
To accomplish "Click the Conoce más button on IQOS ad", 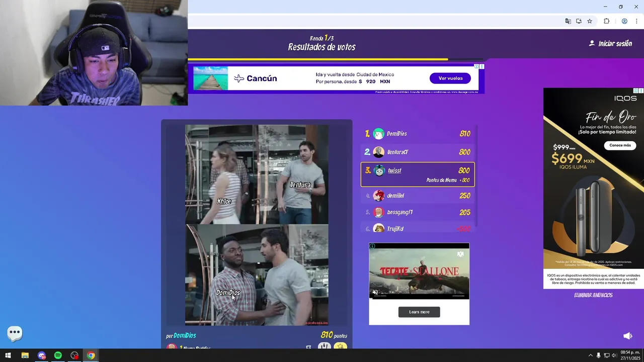I will (620, 145).
